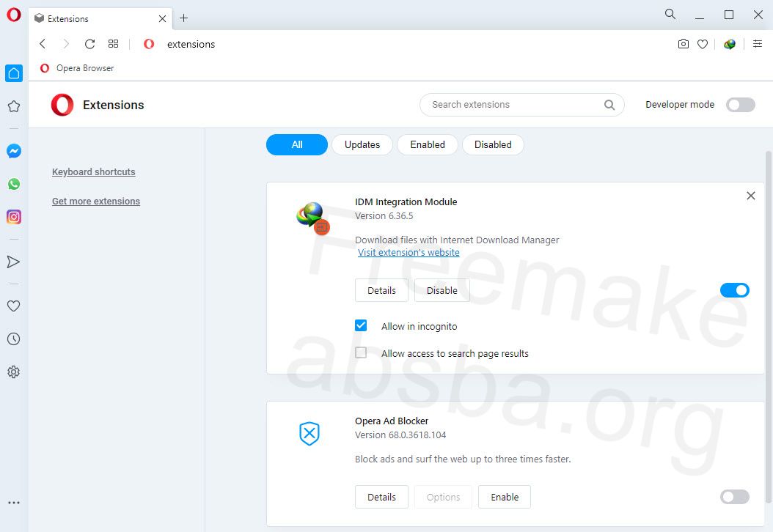Screen dimensions: 773x532
Task: Click Disable for IDM Integration Module
Action: point(442,290)
